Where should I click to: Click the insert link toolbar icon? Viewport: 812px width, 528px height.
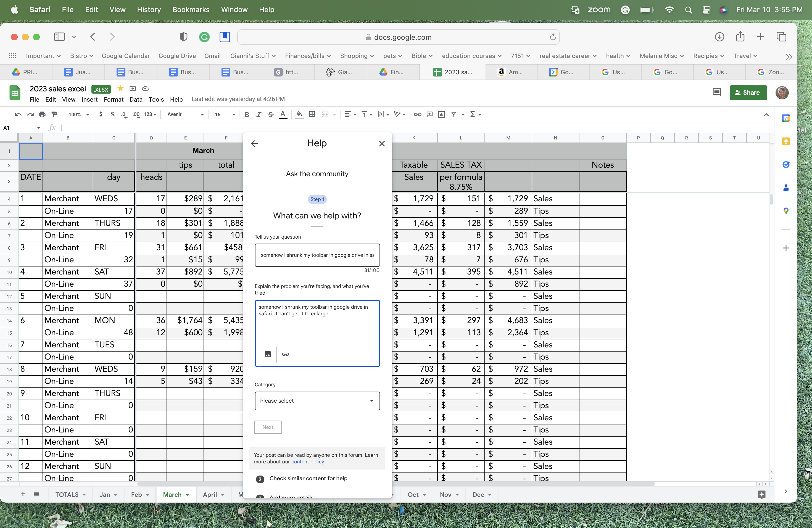pos(417,114)
